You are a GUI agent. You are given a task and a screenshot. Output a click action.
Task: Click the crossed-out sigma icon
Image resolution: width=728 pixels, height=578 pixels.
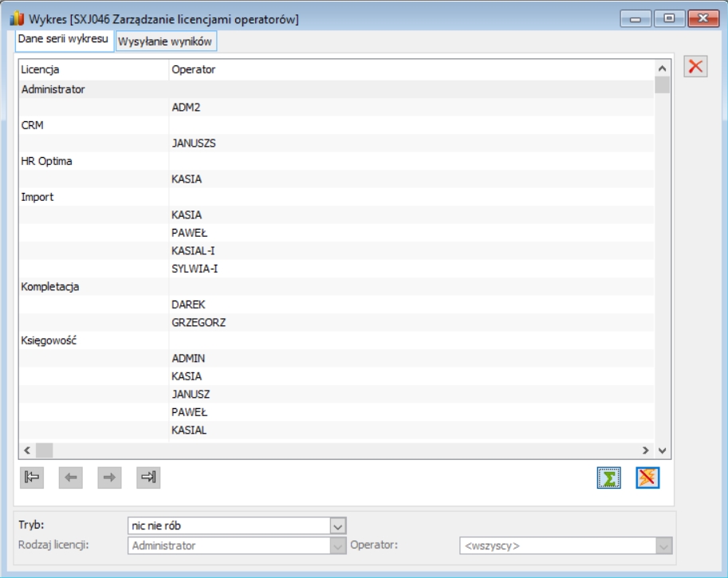647,478
